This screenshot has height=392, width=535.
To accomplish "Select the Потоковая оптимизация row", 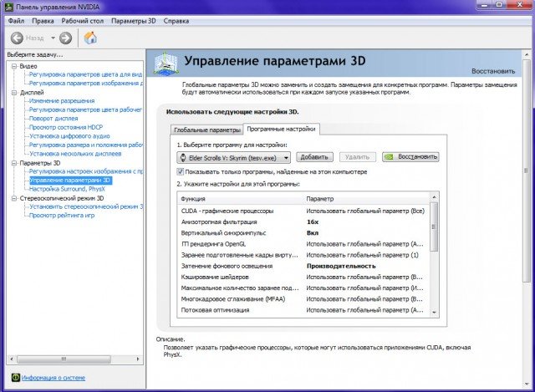I will coord(303,310).
